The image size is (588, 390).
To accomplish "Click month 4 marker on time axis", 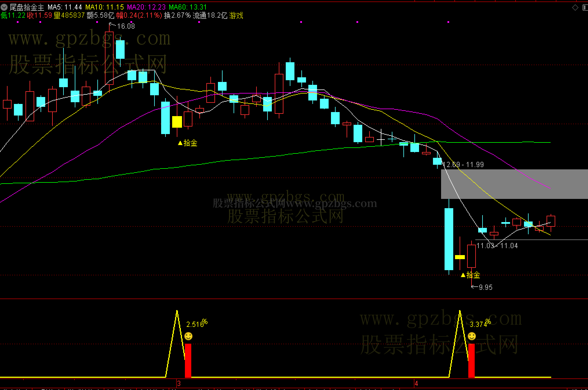I will click(x=416, y=384).
